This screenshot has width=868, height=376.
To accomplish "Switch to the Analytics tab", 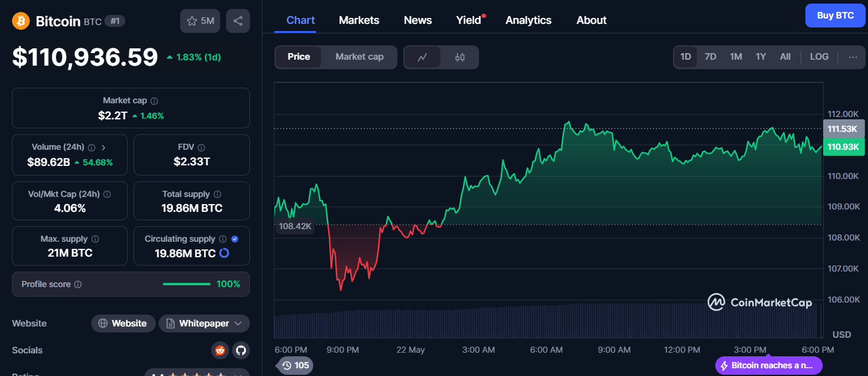I will point(529,20).
